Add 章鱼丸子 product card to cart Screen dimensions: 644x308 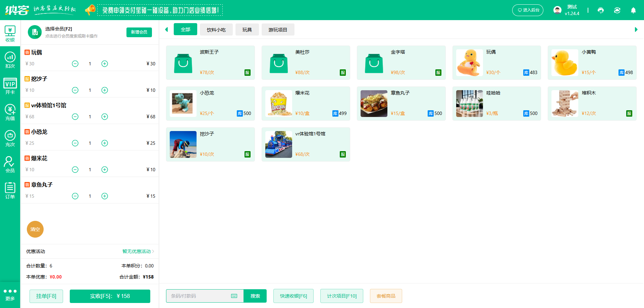[x=401, y=104]
